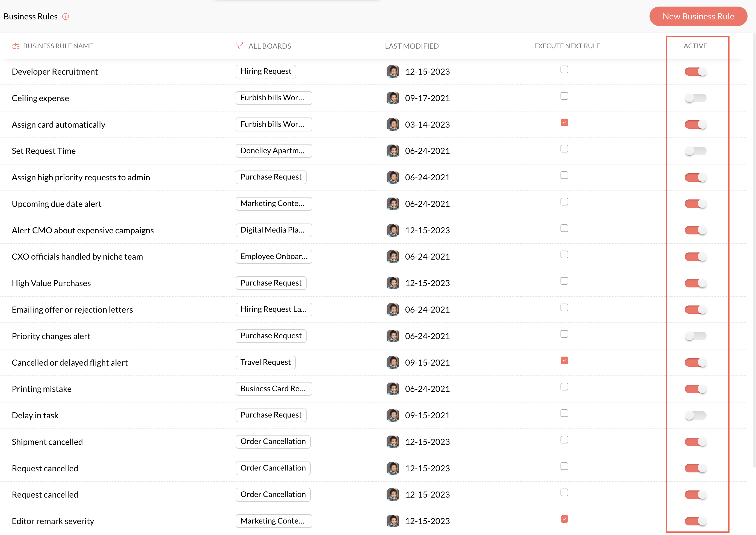Check Execute Next Rule for Set Request Time
The height and width of the screenshot is (535, 756).
tap(564, 149)
